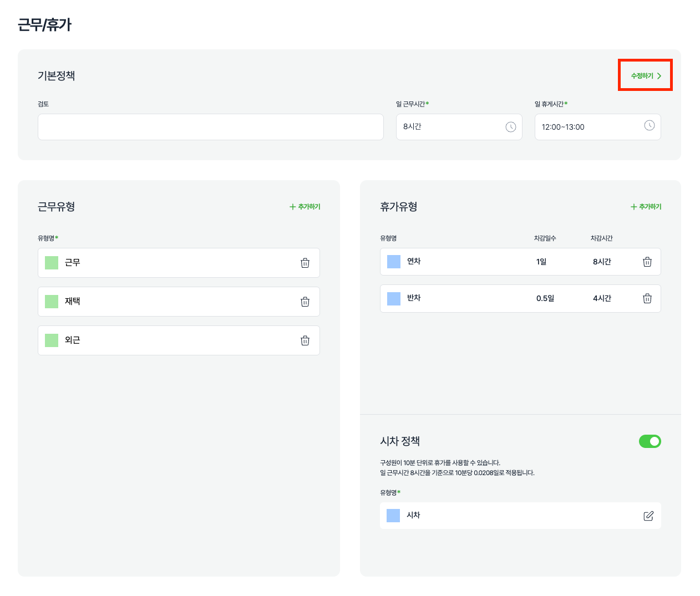Viewport: 700px width, 596px height.
Task: Delete the 근무 work type
Action: (x=305, y=263)
